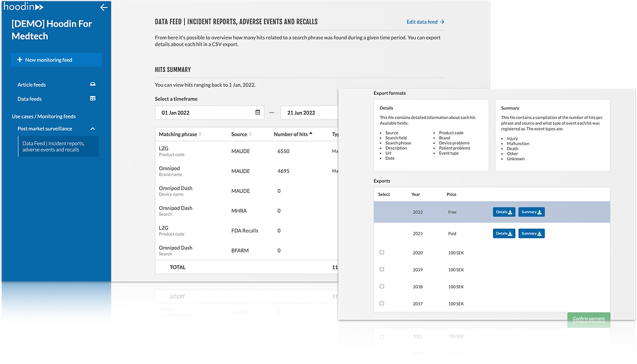Screen dimensions: 637x364
Task: Download 2021 Details export
Action: 504,234
